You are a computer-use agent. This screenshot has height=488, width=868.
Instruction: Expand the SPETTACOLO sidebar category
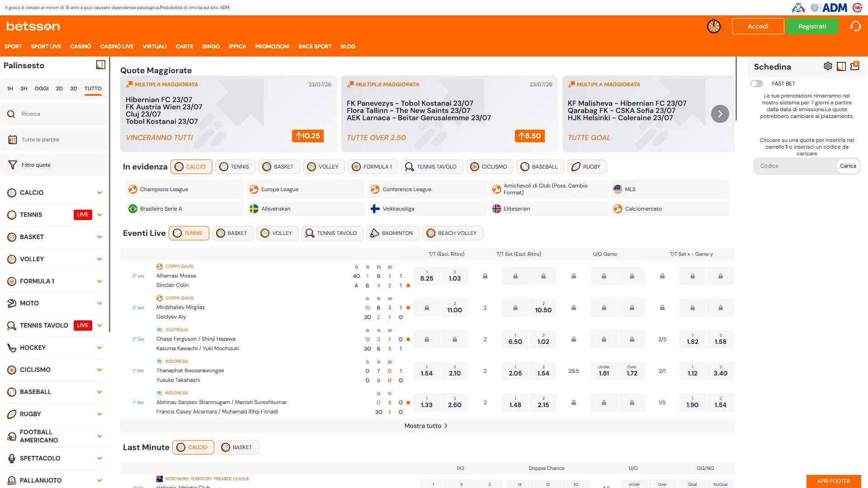[99, 459]
